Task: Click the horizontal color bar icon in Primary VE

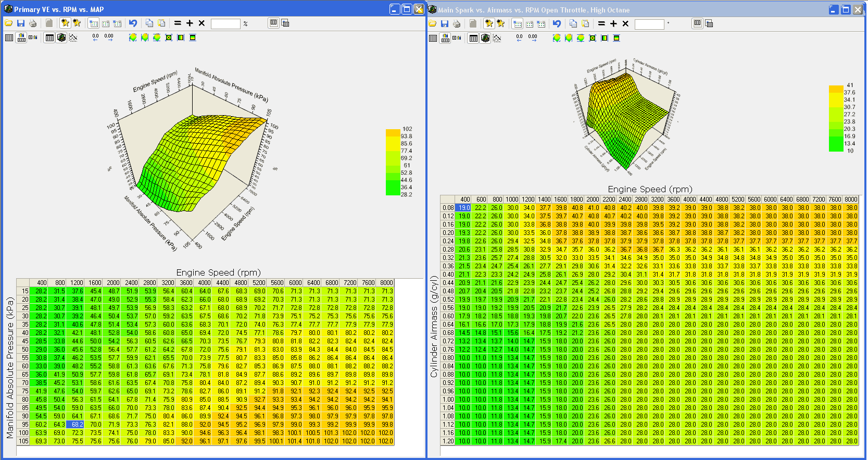Action: pos(193,38)
